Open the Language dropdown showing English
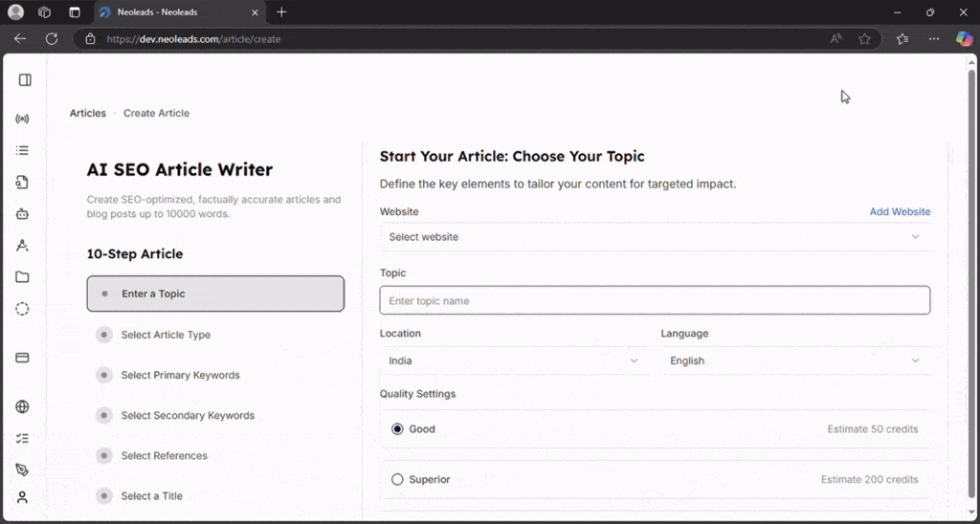Screen dimensions: 980x524 pos(795,360)
